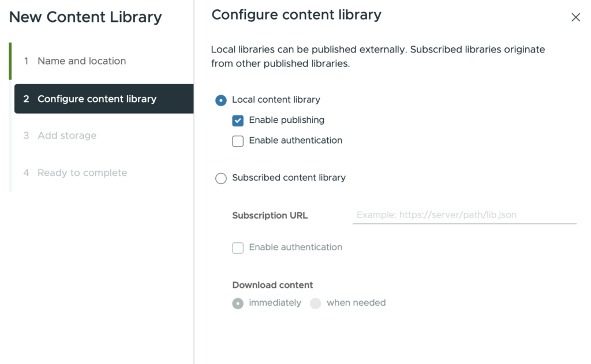Click the New Content Library wizard title
591x364 pixels.
tap(85, 17)
